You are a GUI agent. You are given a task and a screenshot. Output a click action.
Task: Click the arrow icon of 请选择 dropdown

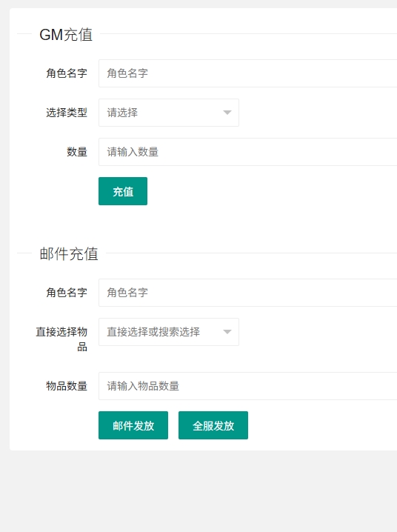click(x=227, y=113)
